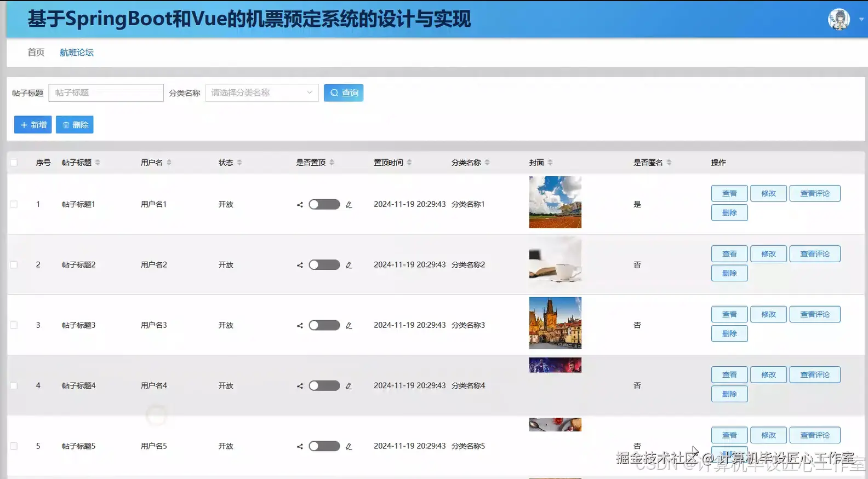Viewport: 868px width, 479px height.
Task: Toggle 是否置顶 switch for 帖子标题1
Action: tap(324, 204)
